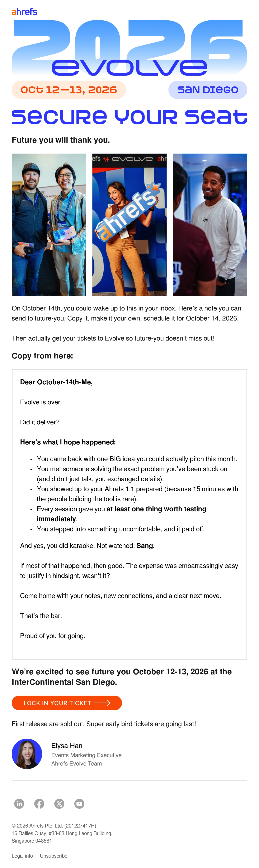The width and height of the screenshot is (259, 868).
Task: Open the Legal info link
Action: [22, 856]
